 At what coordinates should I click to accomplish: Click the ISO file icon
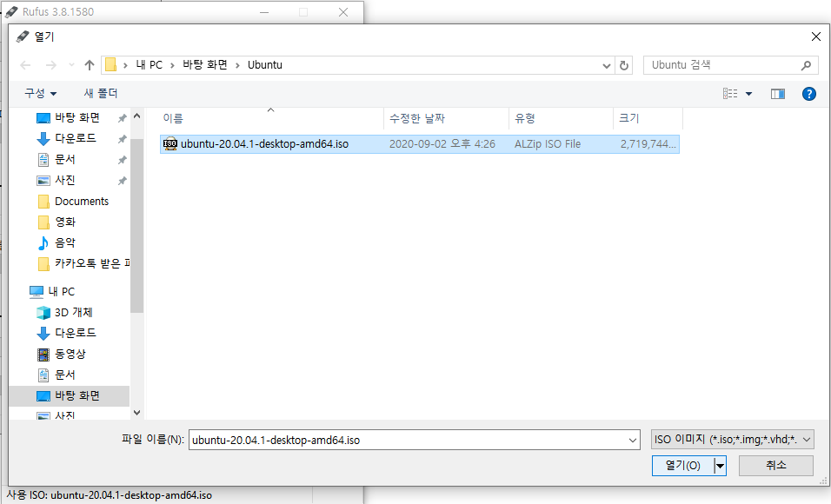click(x=170, y=143)
